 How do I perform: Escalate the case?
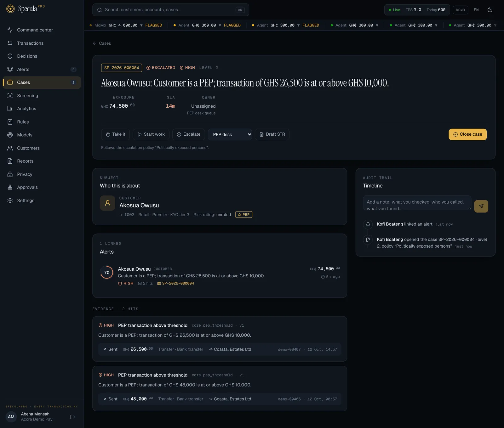pos(188,134)
